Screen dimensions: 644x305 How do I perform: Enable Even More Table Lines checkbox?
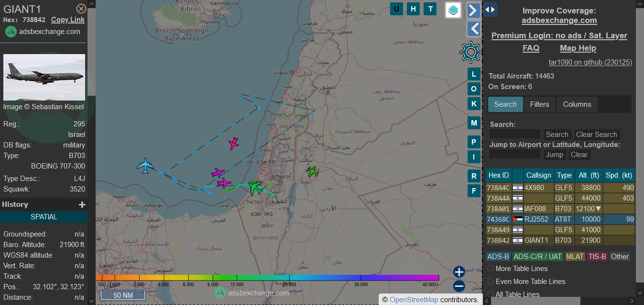tap(490, 282)
